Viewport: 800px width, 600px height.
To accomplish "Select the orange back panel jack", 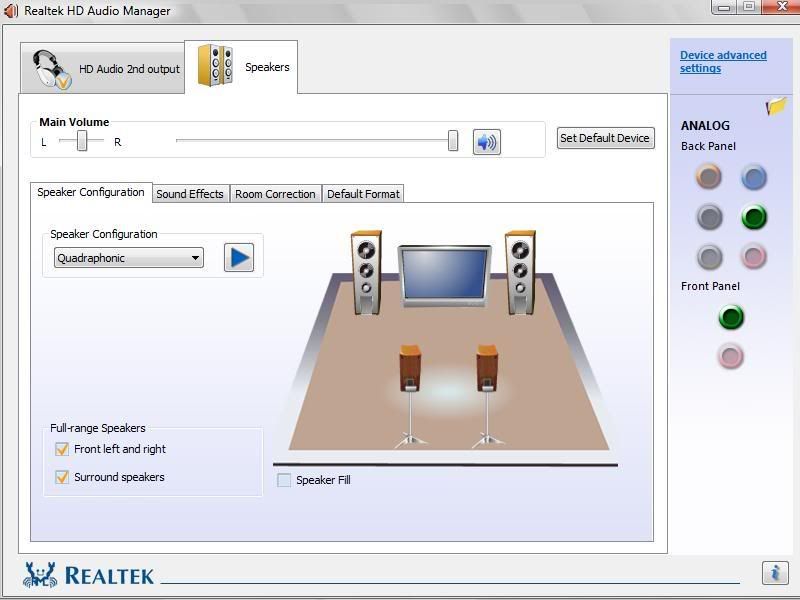I will [x=709, y=177].
